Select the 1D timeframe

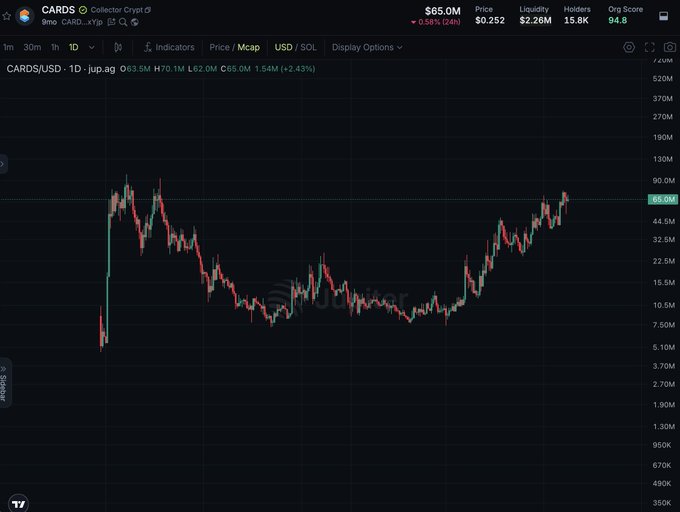click(74, 47)
